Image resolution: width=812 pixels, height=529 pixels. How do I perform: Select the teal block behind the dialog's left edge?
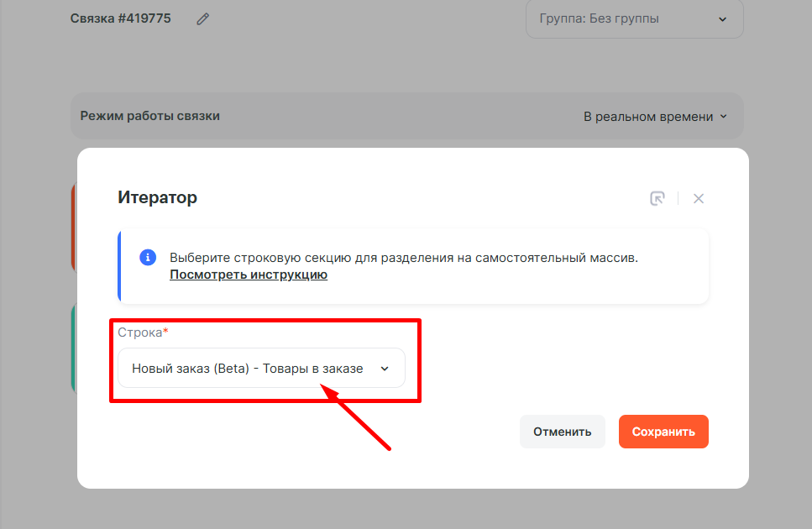74,348
